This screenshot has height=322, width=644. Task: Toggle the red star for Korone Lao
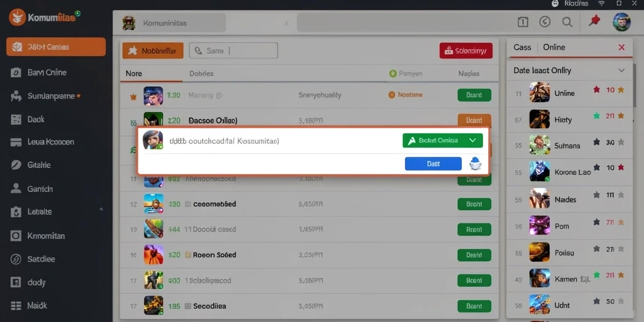pyautogui.click(x=621, y=167)
